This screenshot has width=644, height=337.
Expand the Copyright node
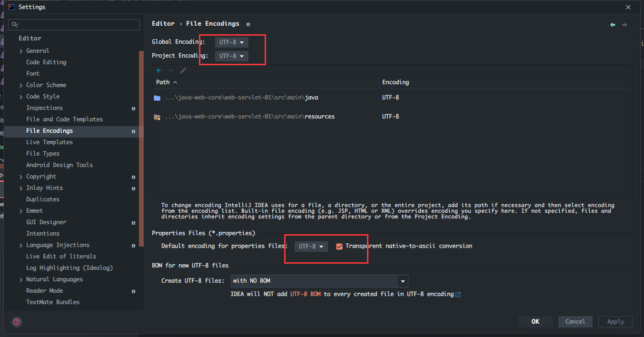point(21,177)
